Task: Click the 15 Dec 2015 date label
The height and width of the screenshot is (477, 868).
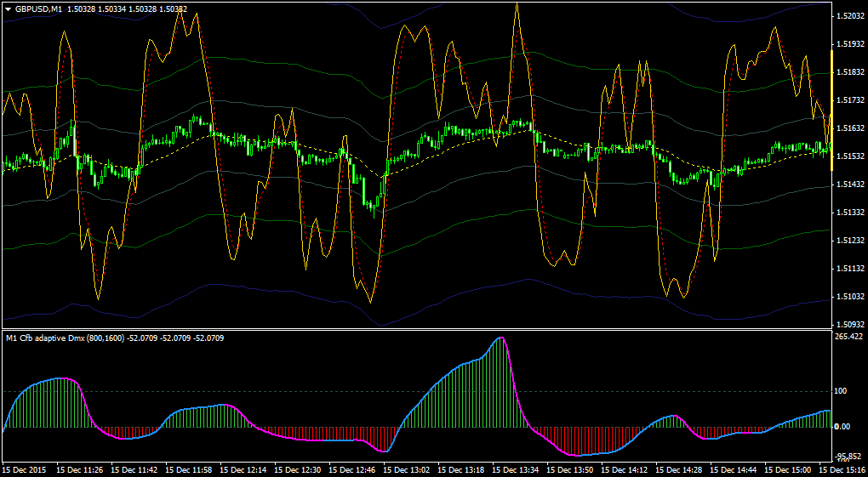Action: (26, 469)
